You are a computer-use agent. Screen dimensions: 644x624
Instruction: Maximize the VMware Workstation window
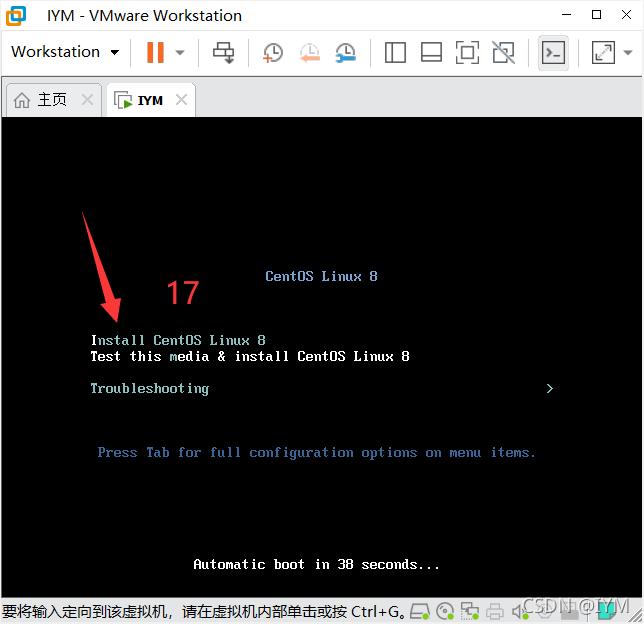tap(596, 15)
